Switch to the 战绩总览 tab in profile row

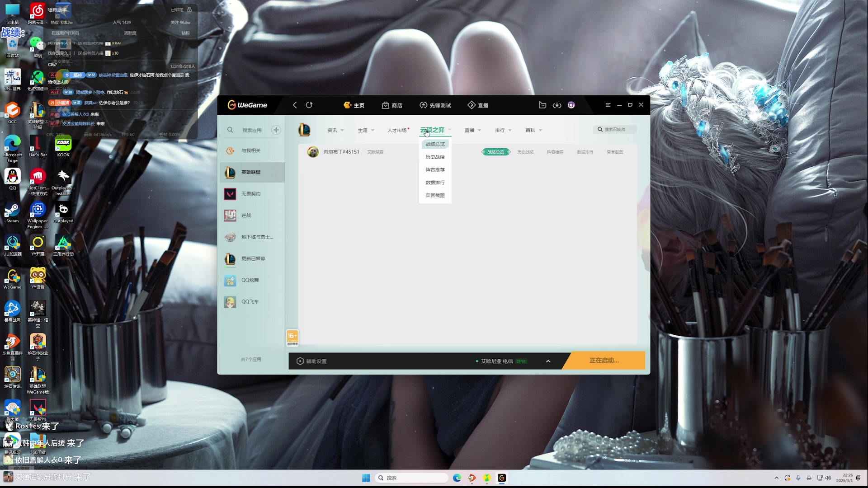pos(495,152)
